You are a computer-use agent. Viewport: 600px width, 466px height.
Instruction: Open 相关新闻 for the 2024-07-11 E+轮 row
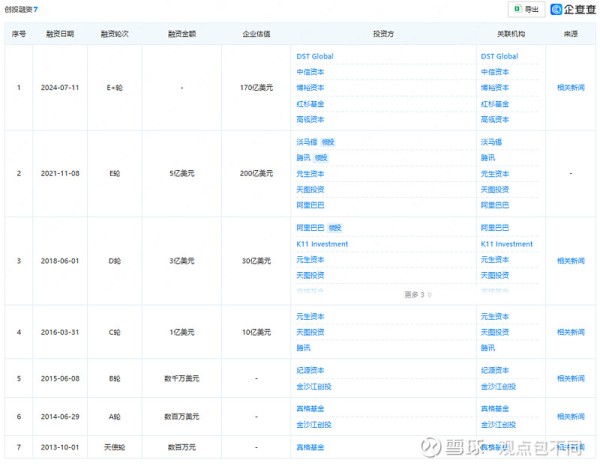point(570,88)
